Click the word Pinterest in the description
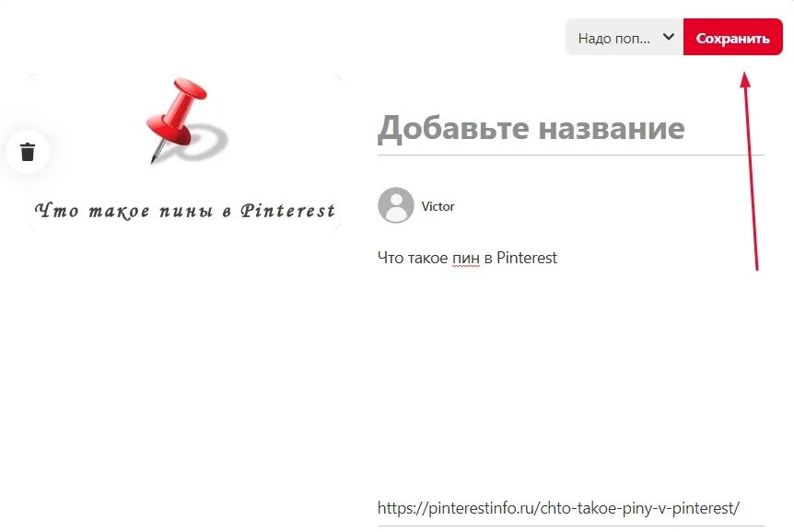The image size is (794, 532). tap(527, 258)
